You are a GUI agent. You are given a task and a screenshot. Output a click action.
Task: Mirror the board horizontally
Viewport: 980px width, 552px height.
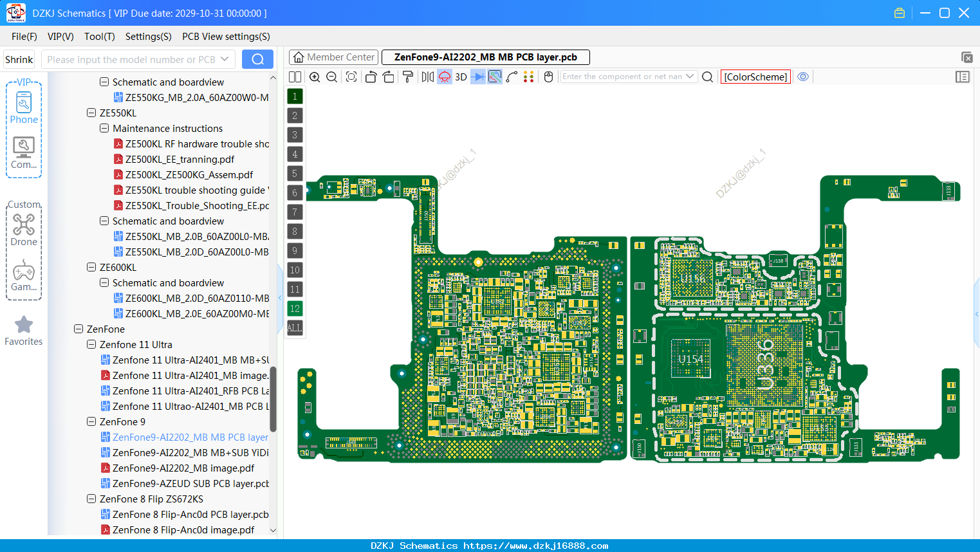coord(428,77)
